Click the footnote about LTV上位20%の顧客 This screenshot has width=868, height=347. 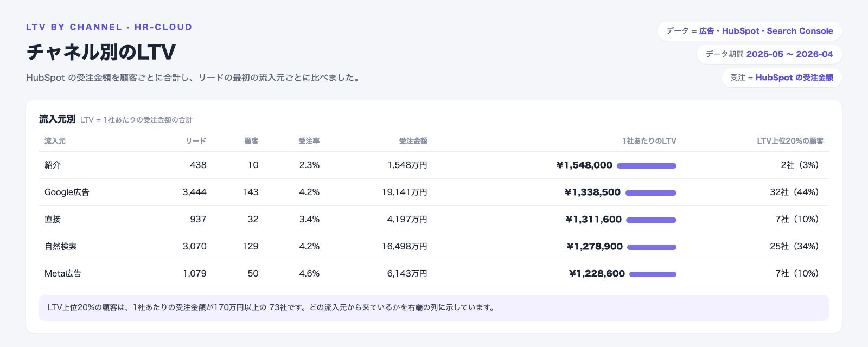tap(434, 307)
